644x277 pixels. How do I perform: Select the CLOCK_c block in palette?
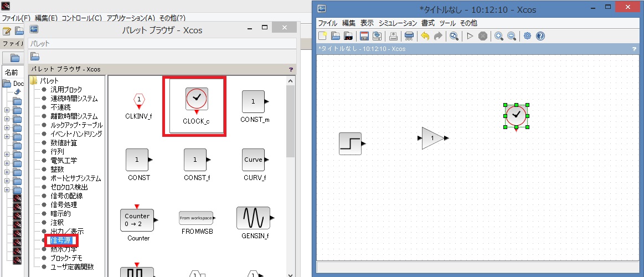[x=197, y=106]
